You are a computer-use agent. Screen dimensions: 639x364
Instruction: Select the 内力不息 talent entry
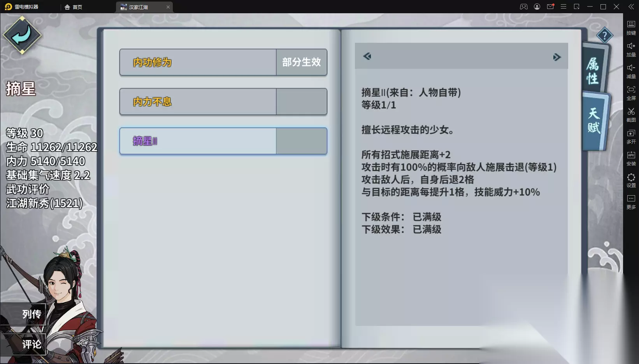223,101
